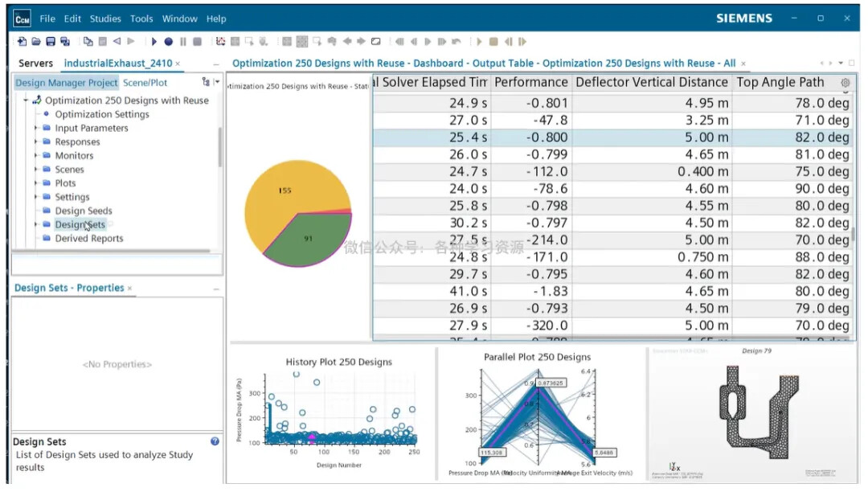This screenshot has height=496, width=868.
Task: Switch to the Scene/Plot tab
Action: [145, 82]
